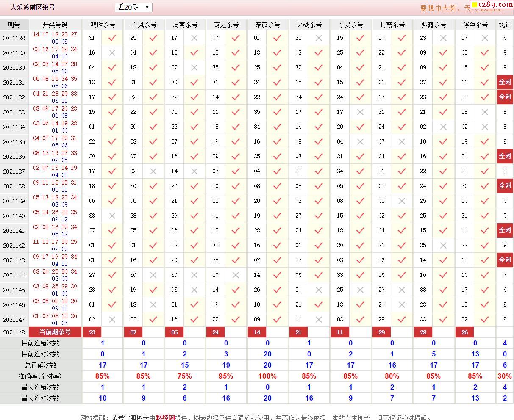Click the cross mark for 鸿雁杀号 in row 2021147

(112, 320)
